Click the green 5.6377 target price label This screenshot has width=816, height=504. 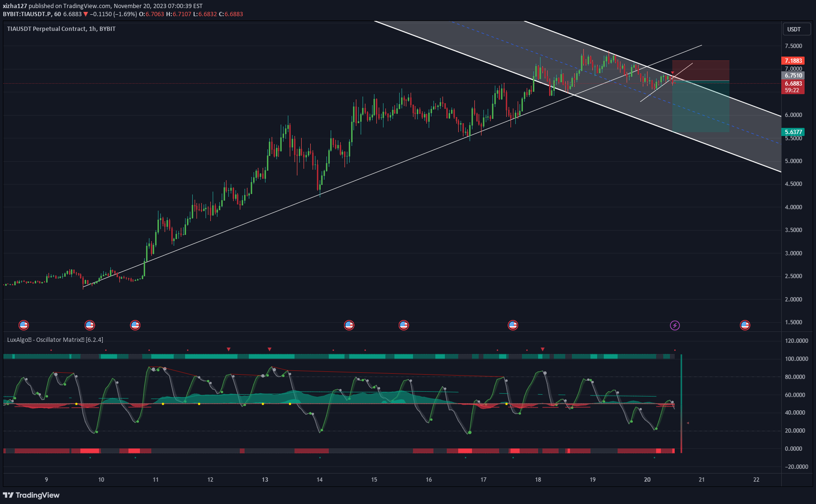[x=793, y=132]
